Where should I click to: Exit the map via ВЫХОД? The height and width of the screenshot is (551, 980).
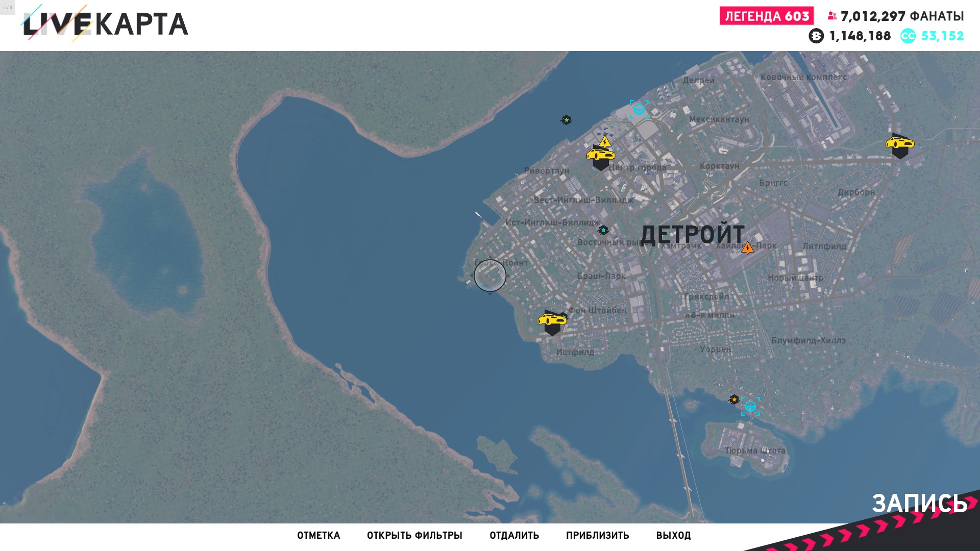click(673, 536)
